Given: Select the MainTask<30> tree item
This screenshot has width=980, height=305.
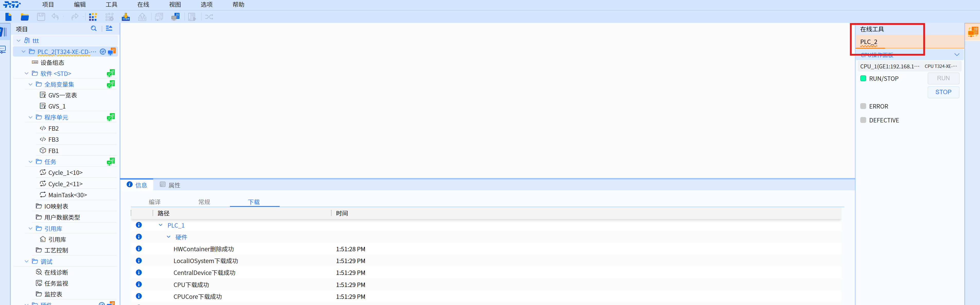Looking at the screenshot, I should pyautogui.click(x=67, y=195).
